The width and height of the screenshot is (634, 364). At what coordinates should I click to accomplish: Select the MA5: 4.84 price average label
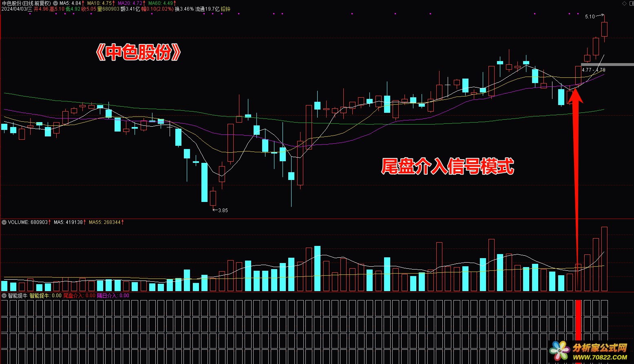pyautogui.click(x=70, y=3)
